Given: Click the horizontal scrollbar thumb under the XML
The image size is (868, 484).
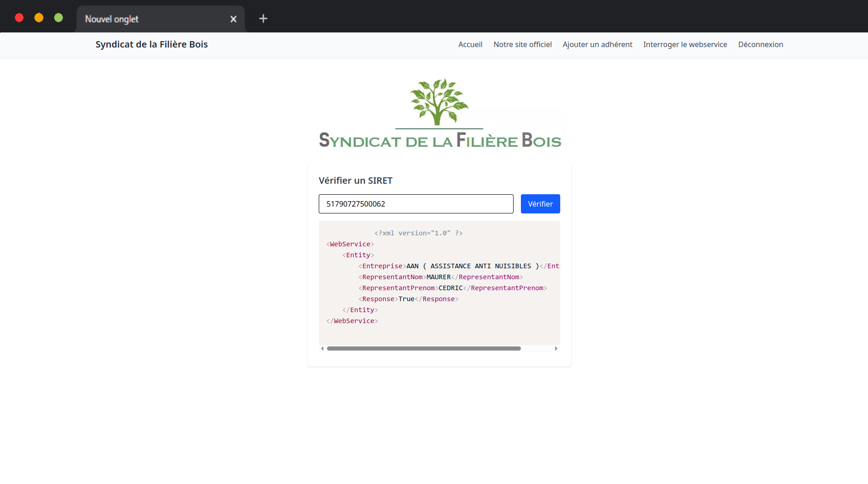Looking at the screenshot, I should click(x=423, y=349).
